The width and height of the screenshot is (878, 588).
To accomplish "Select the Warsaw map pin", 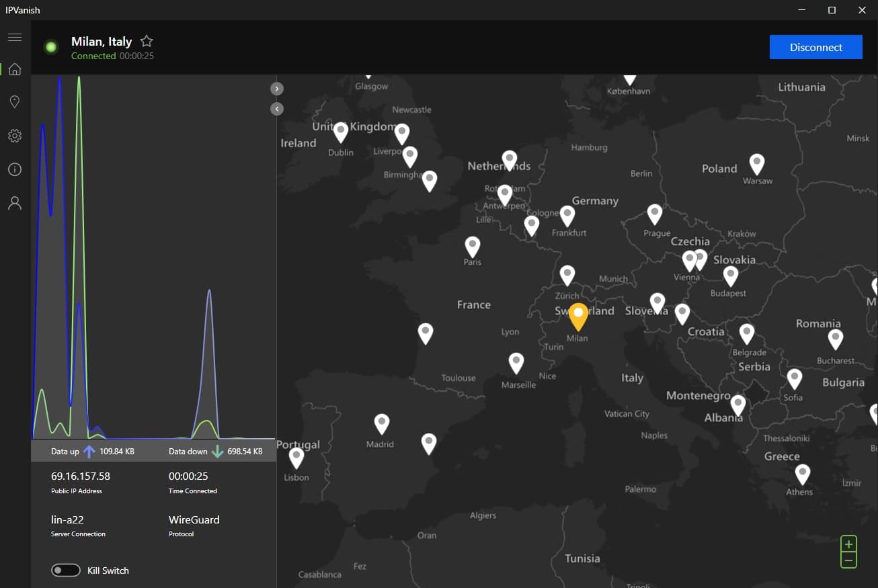I will click(757, 164).
